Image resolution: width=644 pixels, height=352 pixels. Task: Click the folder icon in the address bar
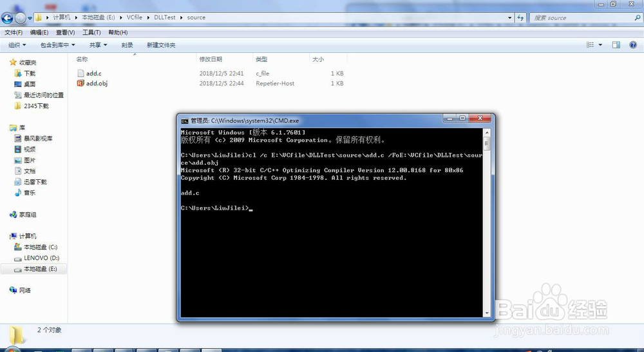coord(39,17)
